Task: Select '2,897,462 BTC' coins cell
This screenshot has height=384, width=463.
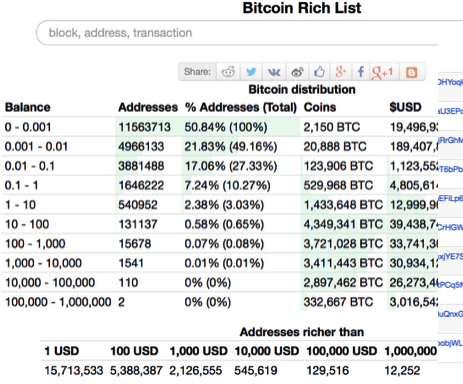Action: coord(343,282)
